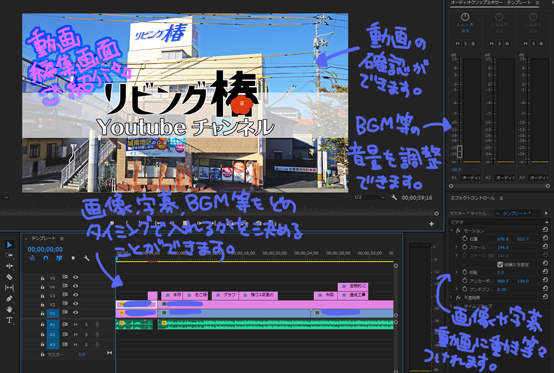Select the Hand tool
Image resolution: width=554 pixels, height=373 pixels.
[x=9, y=309]
